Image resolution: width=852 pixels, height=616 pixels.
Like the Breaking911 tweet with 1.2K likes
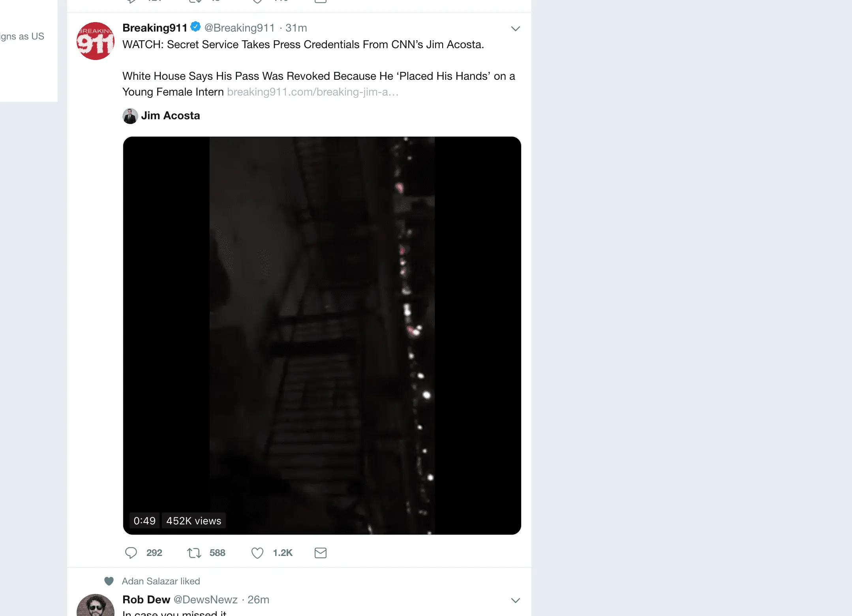coord(257,553)
